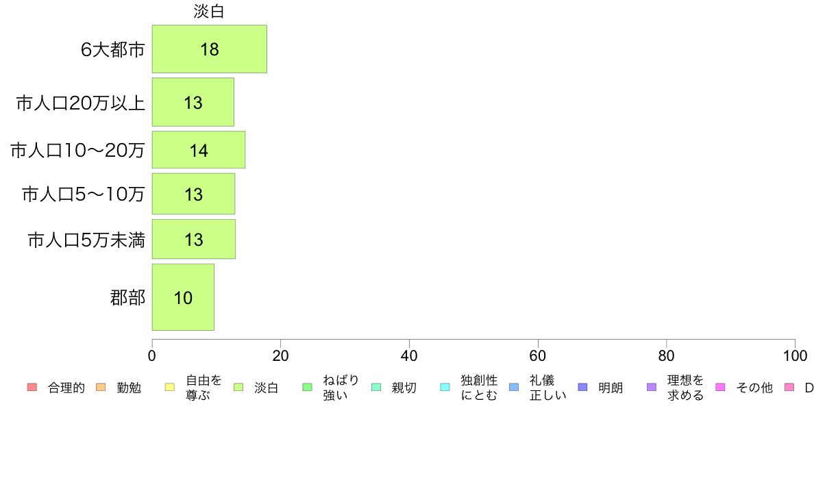This screenshot has height=504, width=814.
Task: Click the 市人口10〜20万 bar showing 14
Action: tap(199, 149)
